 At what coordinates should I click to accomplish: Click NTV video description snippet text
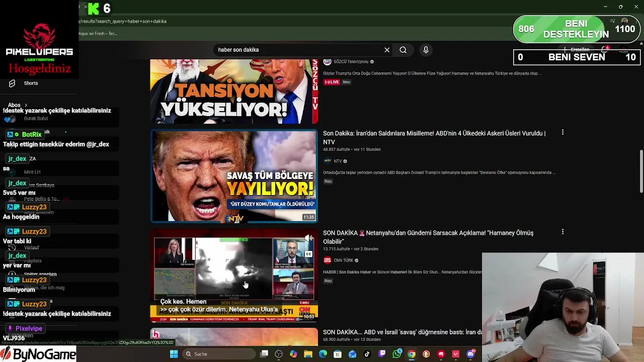(439, 172)
